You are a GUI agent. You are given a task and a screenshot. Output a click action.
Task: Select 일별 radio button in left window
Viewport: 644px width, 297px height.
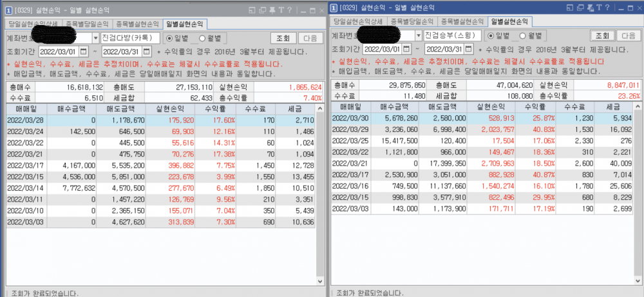(169, 37)
